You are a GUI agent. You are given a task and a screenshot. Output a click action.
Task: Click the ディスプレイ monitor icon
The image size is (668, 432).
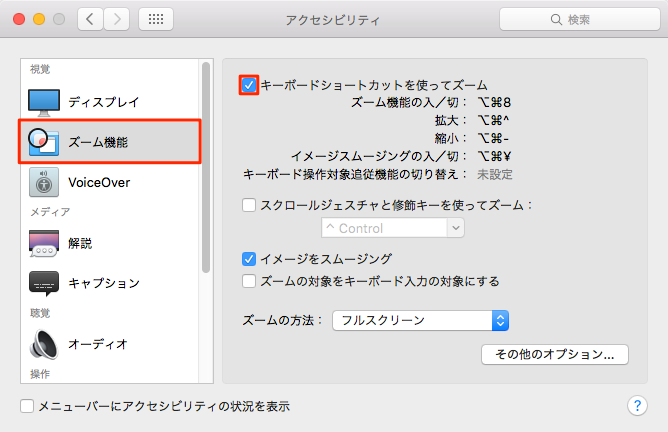click(x=44, y=103)
